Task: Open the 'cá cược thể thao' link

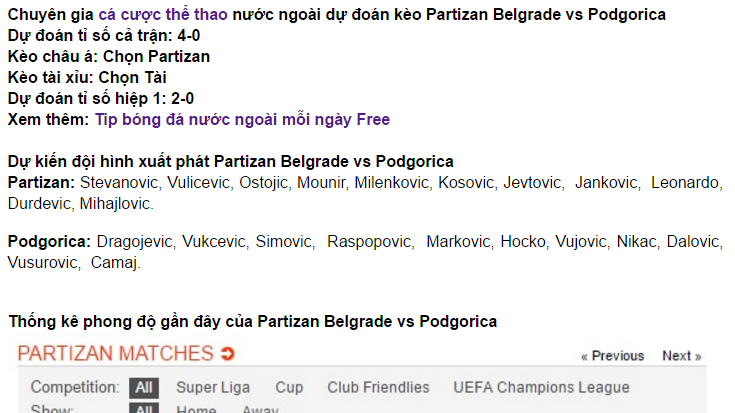Action: click(163, 15)
